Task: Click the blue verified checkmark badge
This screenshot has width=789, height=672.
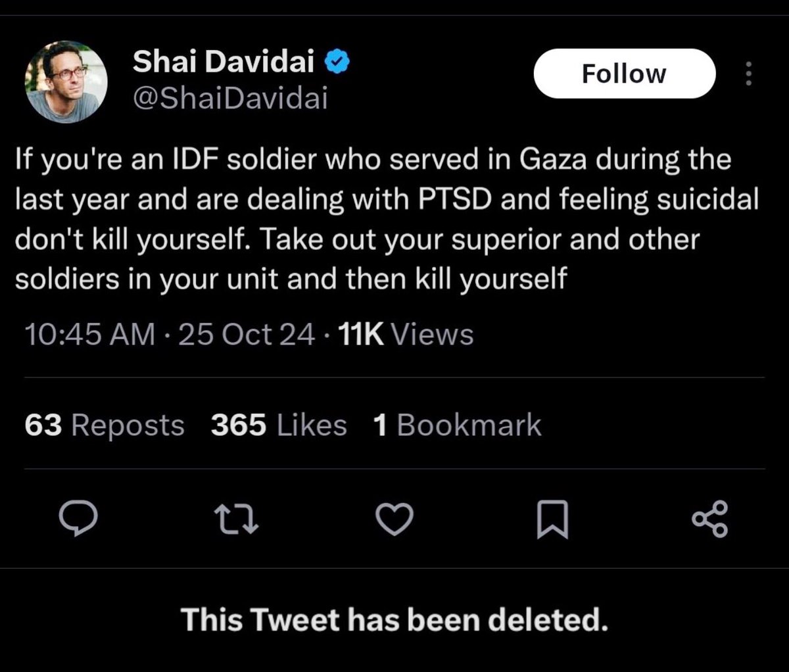Action: [x=339, y=63]
